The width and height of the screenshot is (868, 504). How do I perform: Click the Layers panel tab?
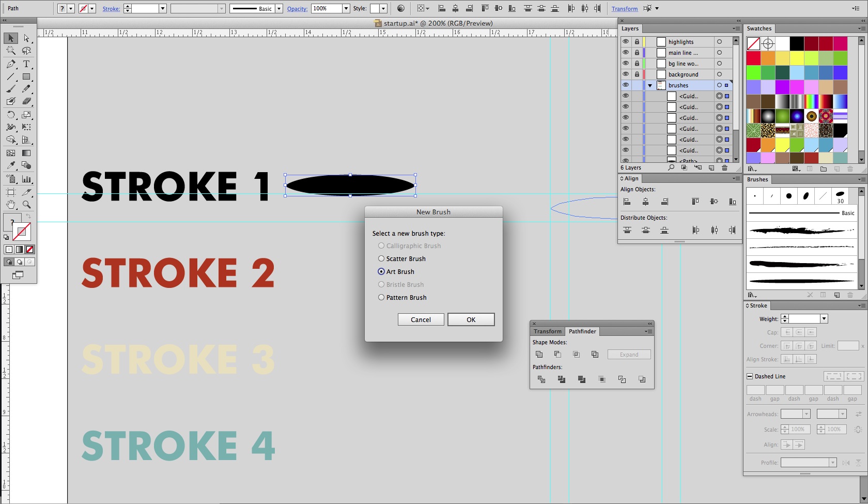tap(630, 28)
